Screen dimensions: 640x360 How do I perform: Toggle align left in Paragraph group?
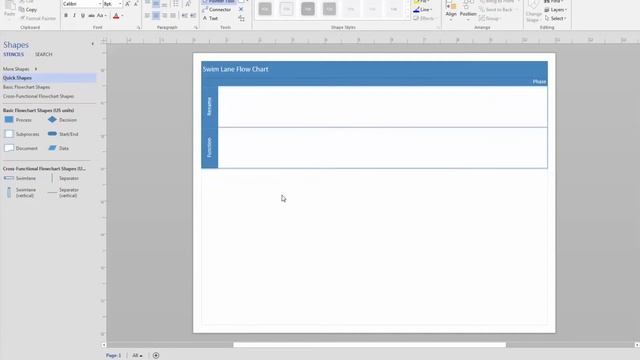[x=147, y=16]
